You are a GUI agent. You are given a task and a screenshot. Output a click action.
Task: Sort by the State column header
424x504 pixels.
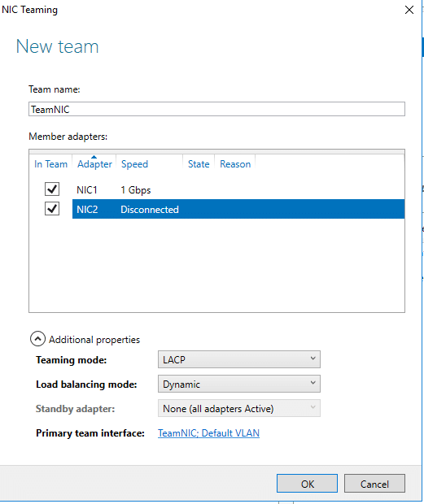(199, 164)
